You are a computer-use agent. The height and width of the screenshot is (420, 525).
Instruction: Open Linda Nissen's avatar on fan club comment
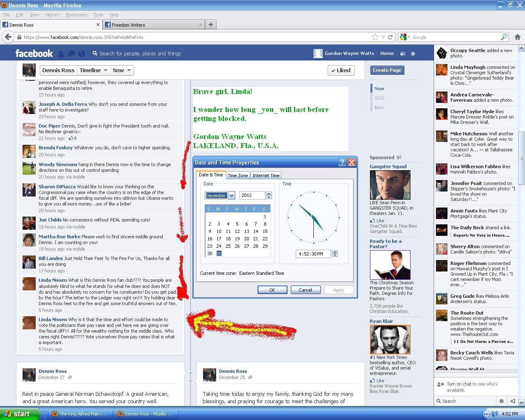tap(29, 284)
